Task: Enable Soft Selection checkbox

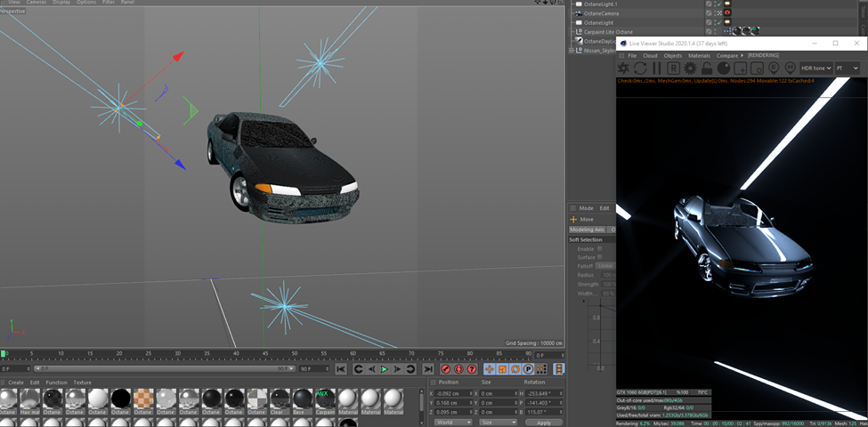Action: 599,249
